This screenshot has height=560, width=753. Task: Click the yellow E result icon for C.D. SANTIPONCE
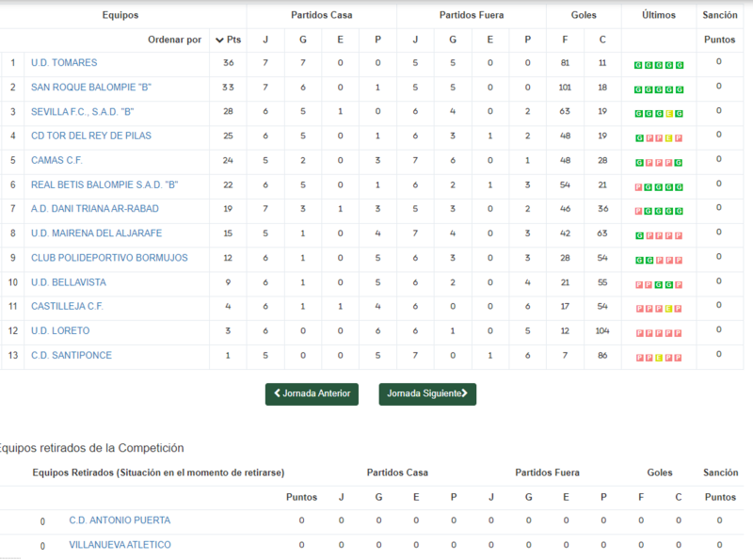coord(659,358)
